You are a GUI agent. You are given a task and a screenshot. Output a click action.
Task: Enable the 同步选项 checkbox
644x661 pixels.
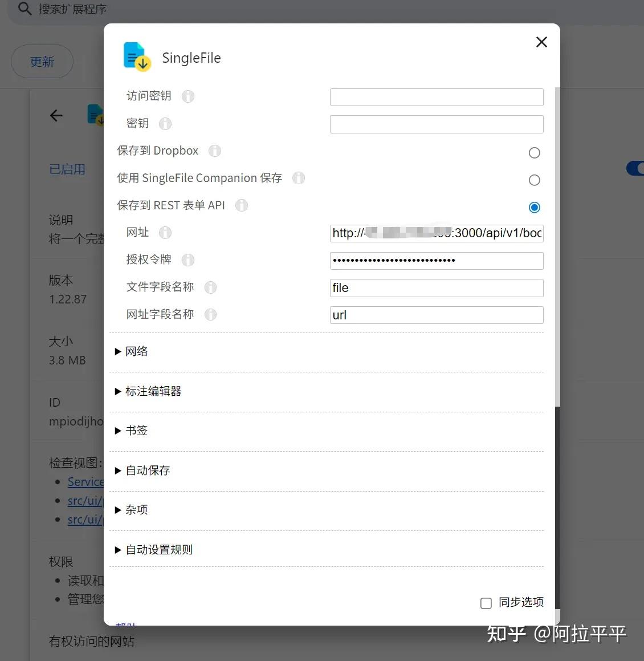click(486, 603)
